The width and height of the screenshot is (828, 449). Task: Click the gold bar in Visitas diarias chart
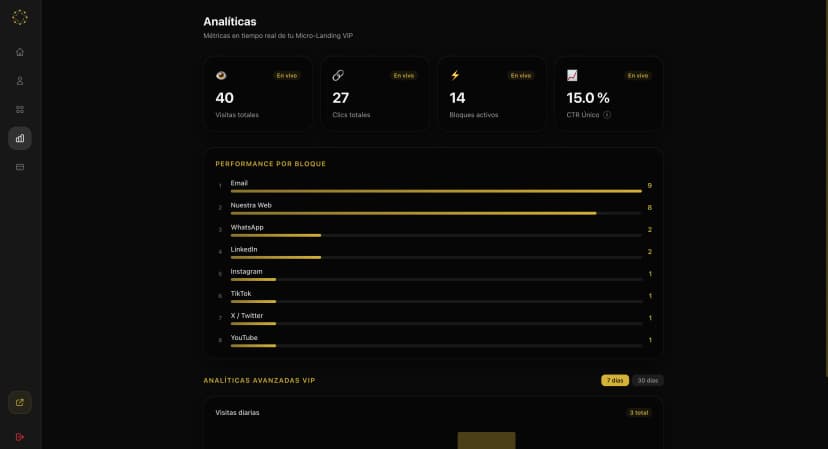point(486,441)
